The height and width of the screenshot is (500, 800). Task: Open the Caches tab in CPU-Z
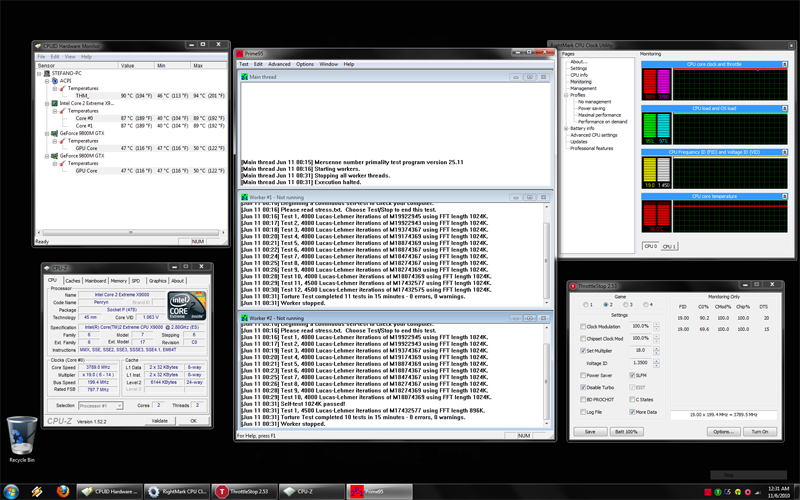(x=72, y=281)
